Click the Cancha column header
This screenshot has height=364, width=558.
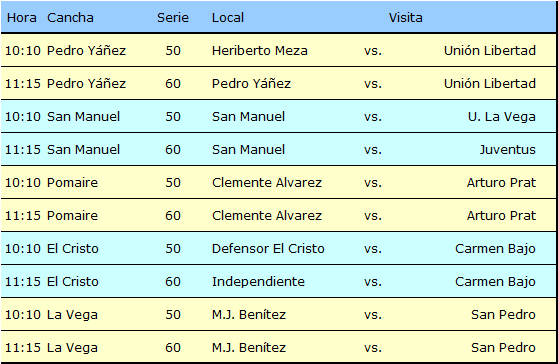(70, 17)
